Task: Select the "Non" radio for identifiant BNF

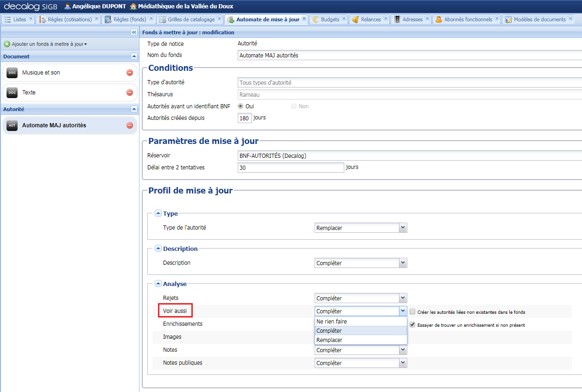Action: click(293, 106)
